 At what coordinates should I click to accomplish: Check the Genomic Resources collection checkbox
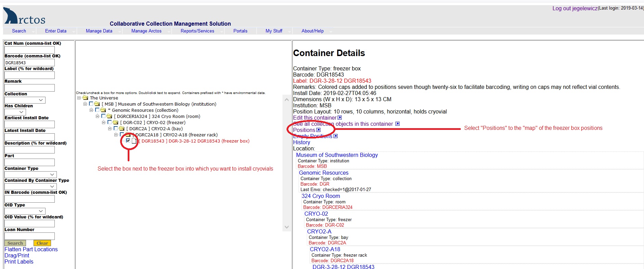97,110
